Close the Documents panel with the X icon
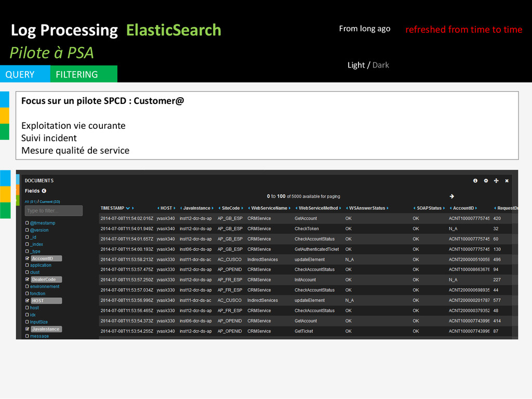This screenshot has height=399, width=532. click(507, 181)
